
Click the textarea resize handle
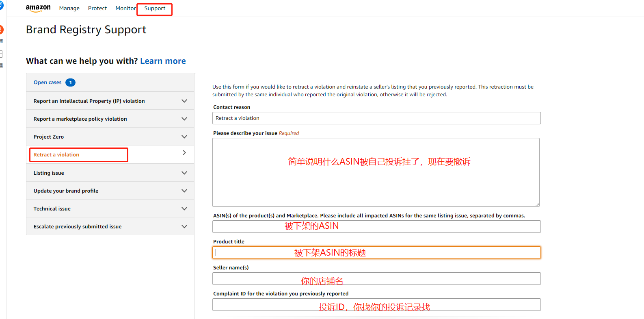coord(537,204)
